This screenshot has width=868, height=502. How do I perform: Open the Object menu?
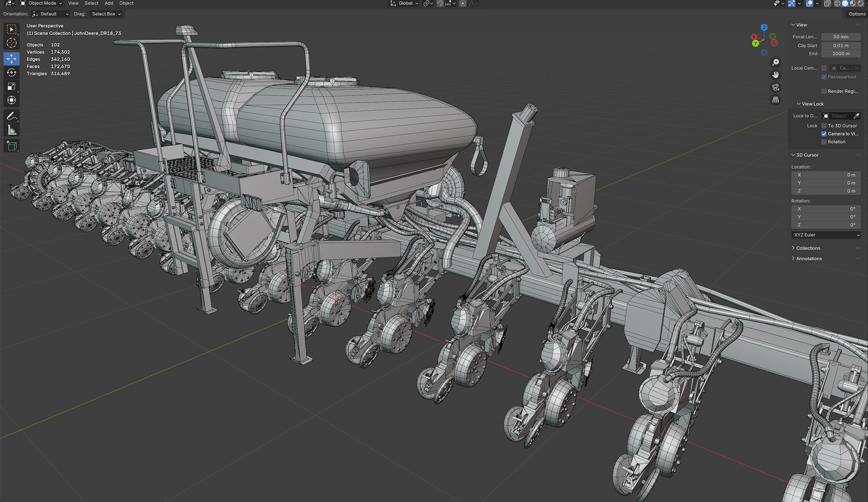[126, 3]
